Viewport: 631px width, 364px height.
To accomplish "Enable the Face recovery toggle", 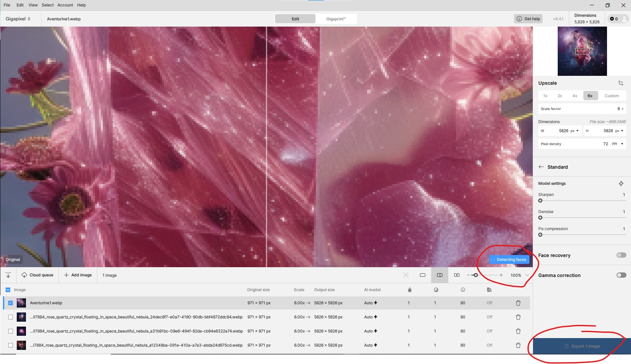I will click(x=621, y=255).
